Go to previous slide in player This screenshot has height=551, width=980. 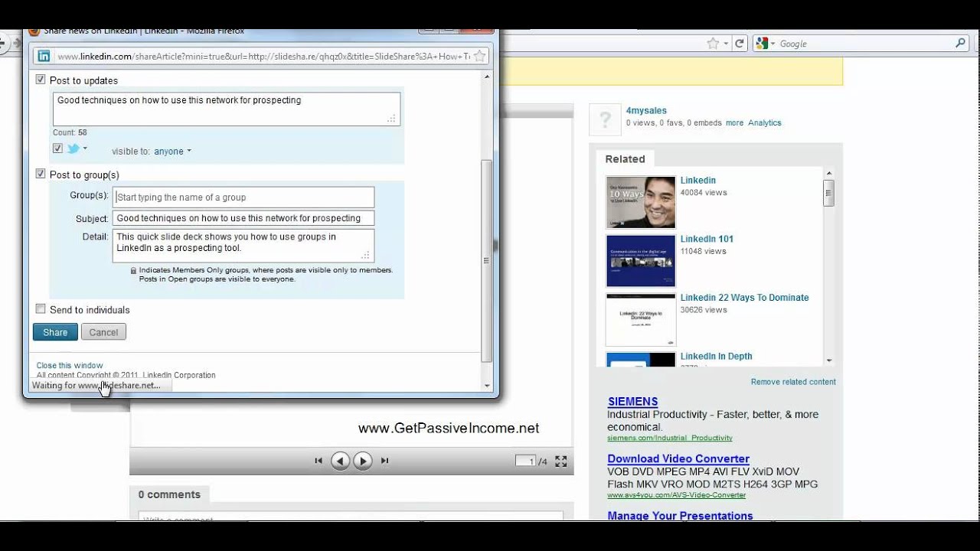tap(341, 461)
